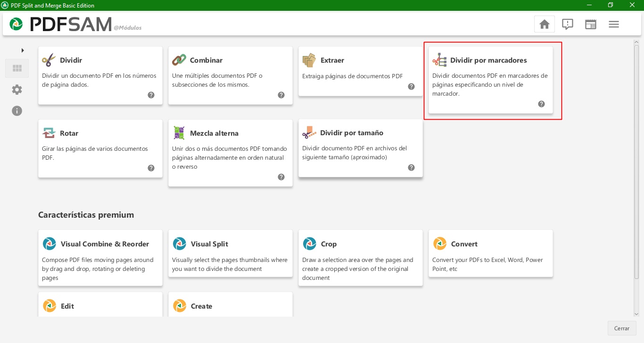Click the Combinar chain-link icon
The width and height of the screenshot is (644, 343).
pyautogui.click(x=179, y=60)
